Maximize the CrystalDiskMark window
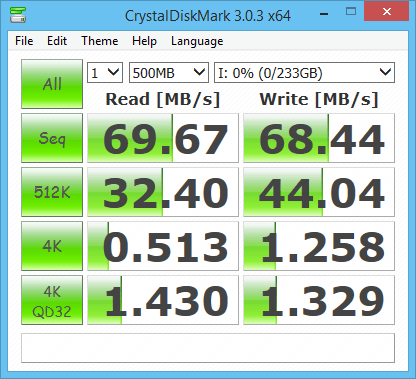This screenshot has width=416, height=379. coord(351,12)
